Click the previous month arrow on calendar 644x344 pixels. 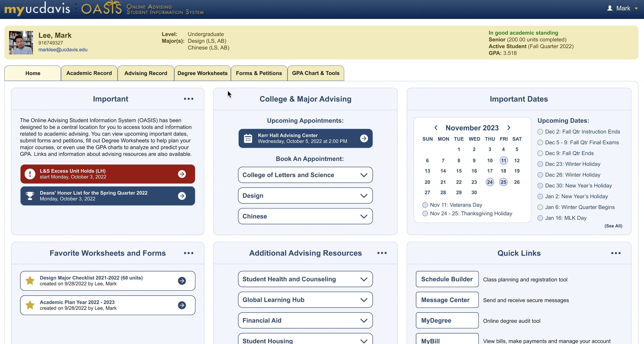pos(436,128)
